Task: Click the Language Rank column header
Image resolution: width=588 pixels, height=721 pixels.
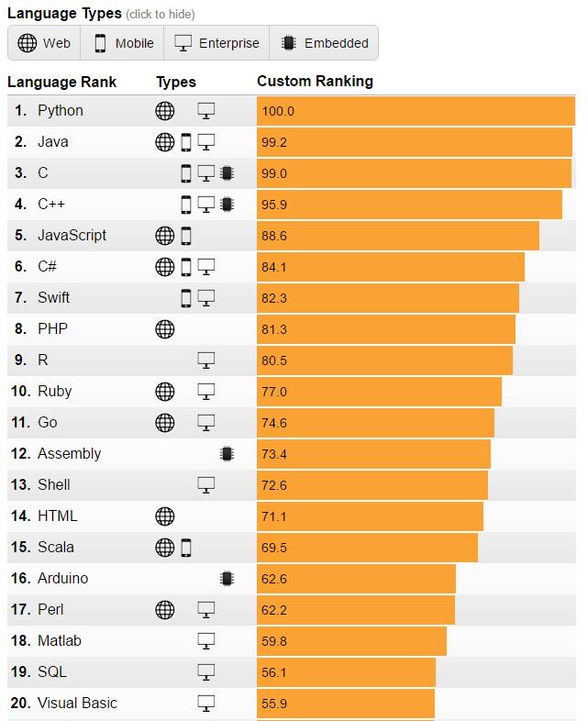Action: pyautogui.click(x=61, y=82)
